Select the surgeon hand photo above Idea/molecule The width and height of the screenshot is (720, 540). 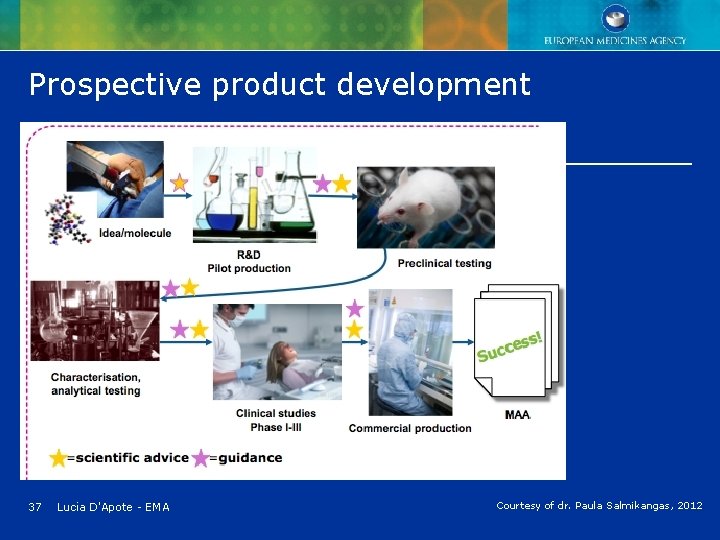pyautogui.click(x=115, y=179)
